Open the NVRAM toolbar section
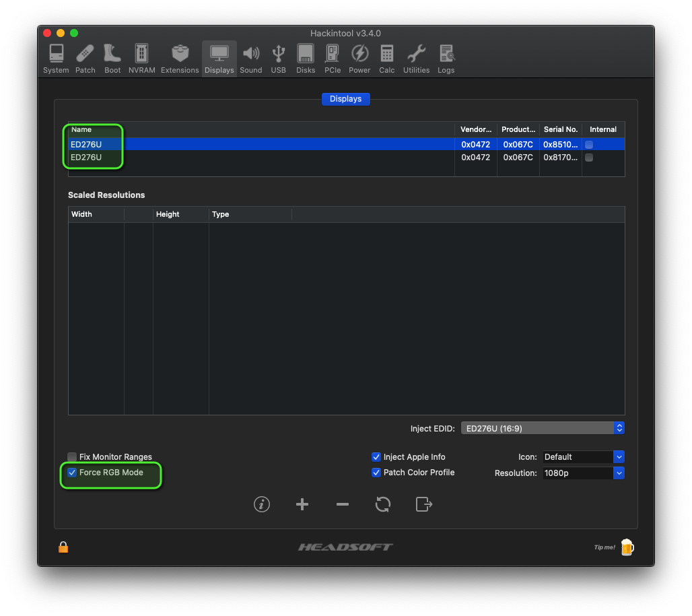The width and height of the screenshot is (692, 616). tap(141, 59)
